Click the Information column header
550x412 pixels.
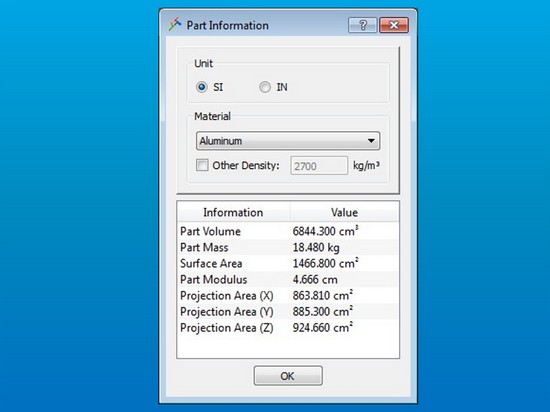coord(233,212)
